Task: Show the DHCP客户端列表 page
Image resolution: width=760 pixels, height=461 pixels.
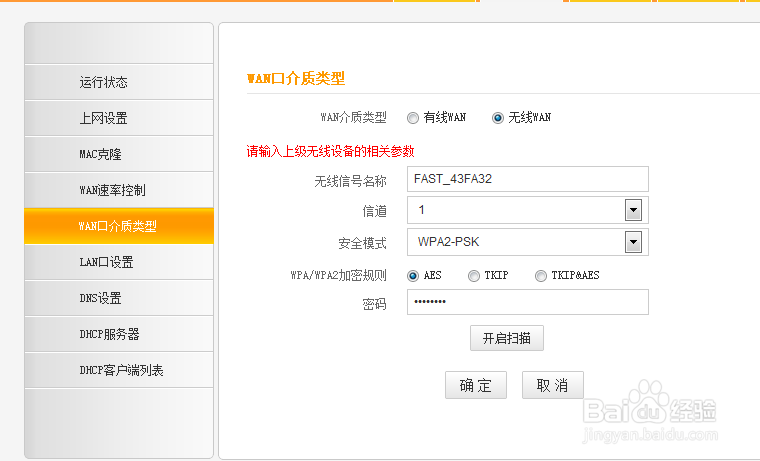Action: (119, 370)
